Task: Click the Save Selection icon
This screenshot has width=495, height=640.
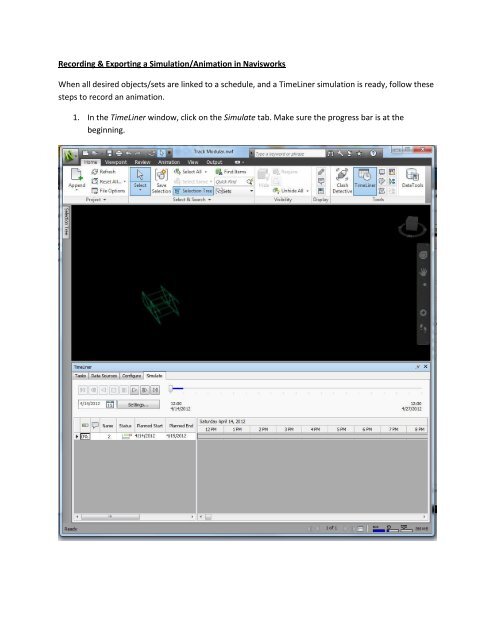Action: [x=161, y=181]
